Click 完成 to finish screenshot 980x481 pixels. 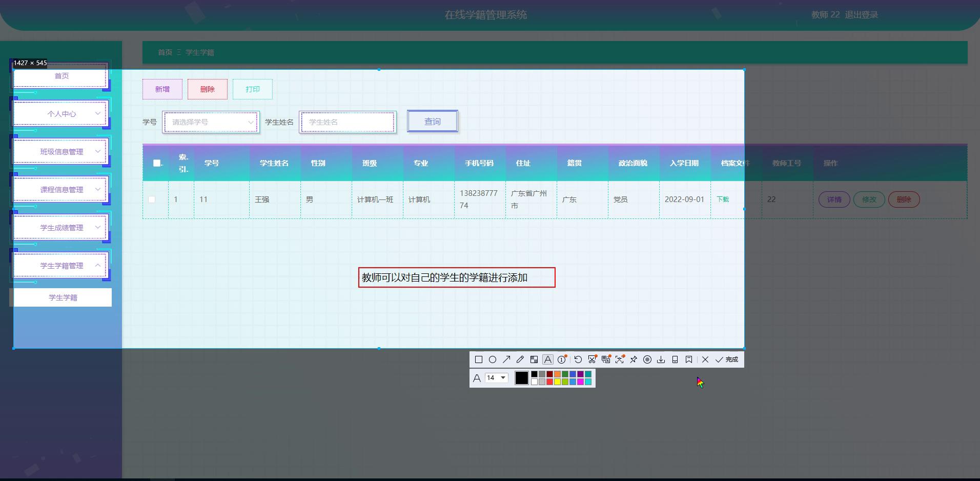click(727, 359)
